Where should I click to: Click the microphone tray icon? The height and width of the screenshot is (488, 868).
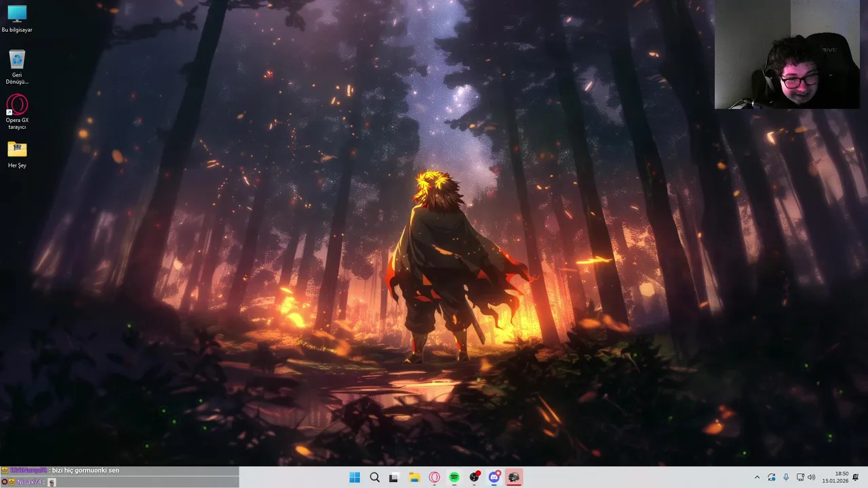point(786,477)
